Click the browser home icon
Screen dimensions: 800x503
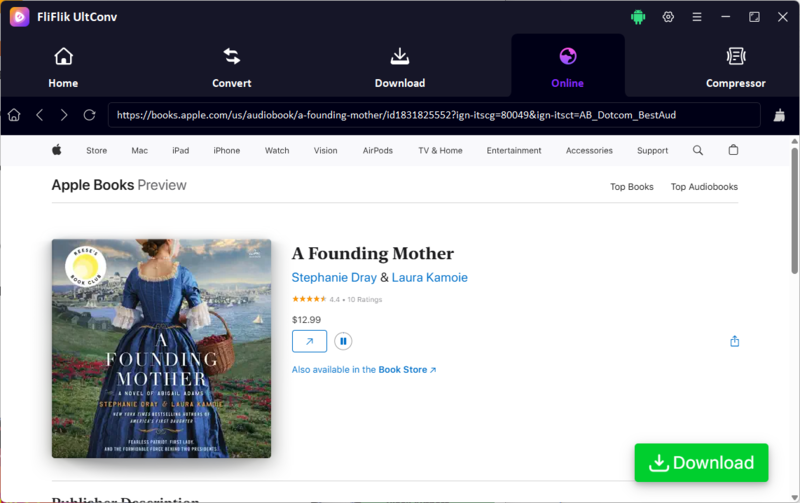[14, 115]
